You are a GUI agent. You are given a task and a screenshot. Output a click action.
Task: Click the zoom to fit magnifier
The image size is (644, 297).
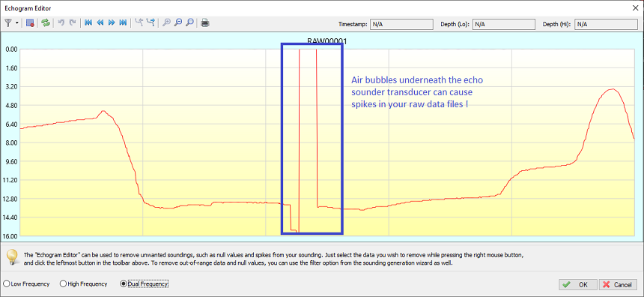pos(189,23)
